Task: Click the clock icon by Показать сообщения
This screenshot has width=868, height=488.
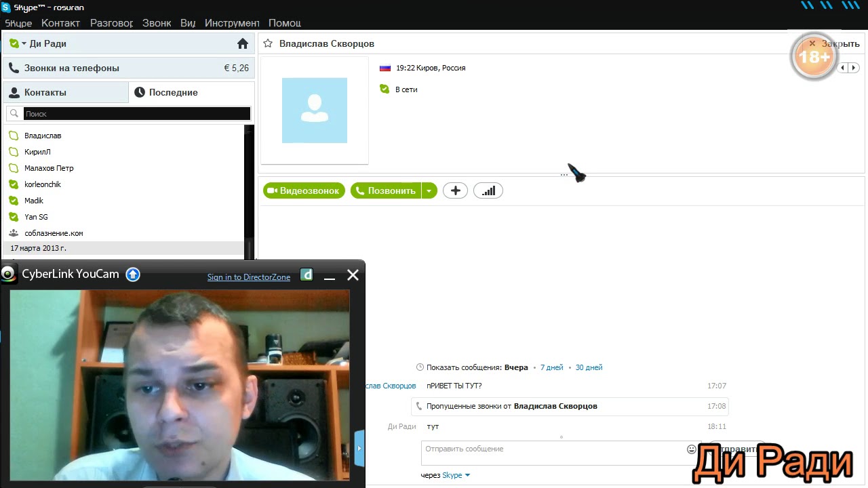Action: click(x=420, y=367)
